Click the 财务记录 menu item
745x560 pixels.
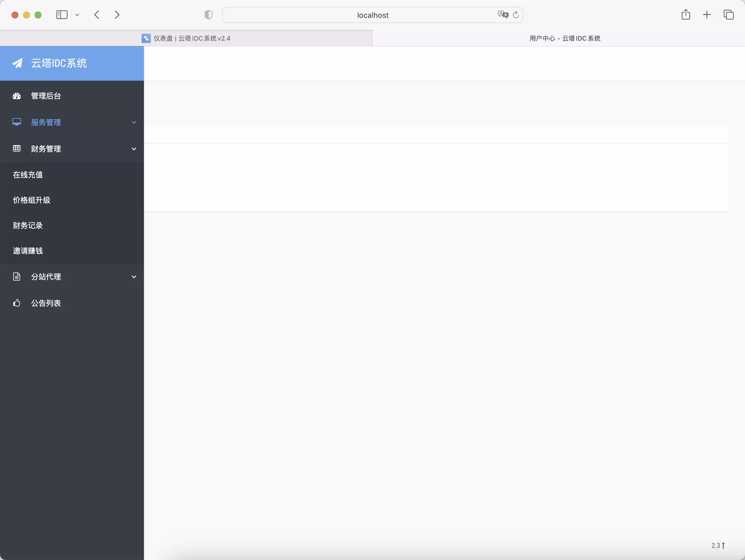coord(28,225)
